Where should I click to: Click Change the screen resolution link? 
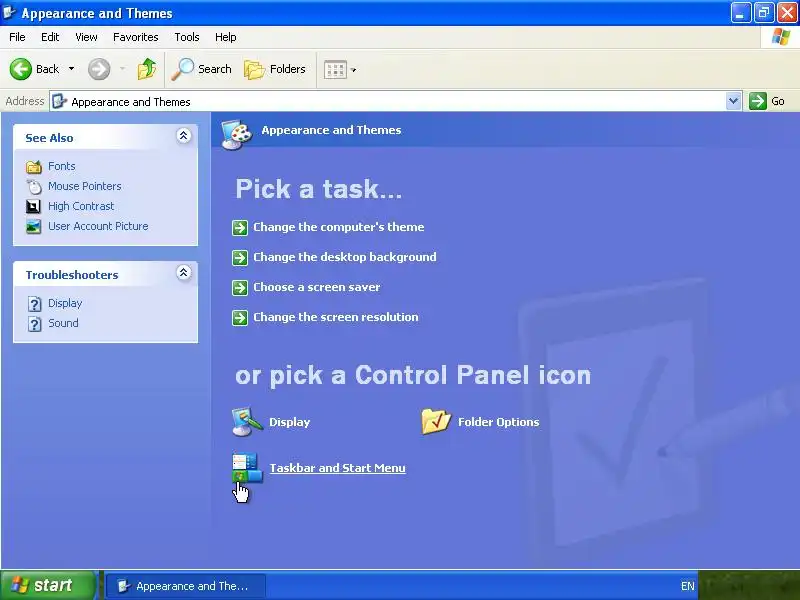point(336,317)
